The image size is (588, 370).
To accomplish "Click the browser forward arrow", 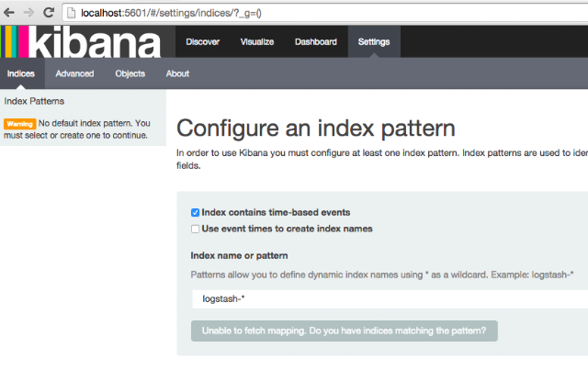I will point(28,13).
